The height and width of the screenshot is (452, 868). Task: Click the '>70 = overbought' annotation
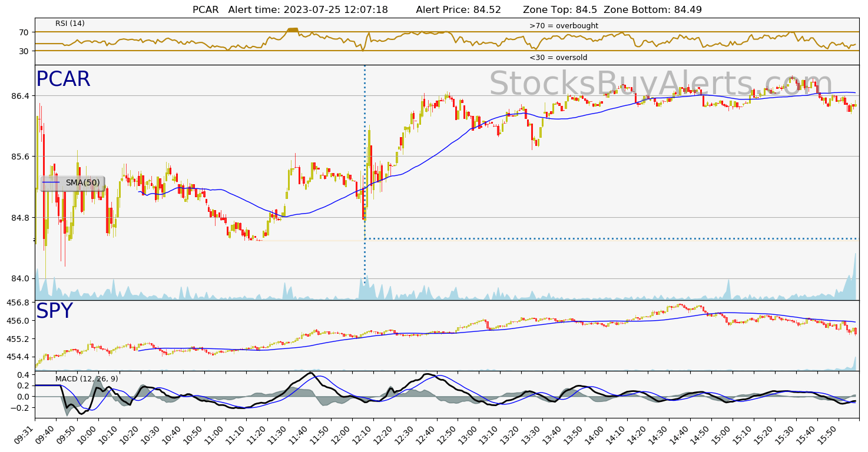pos(564,26)
